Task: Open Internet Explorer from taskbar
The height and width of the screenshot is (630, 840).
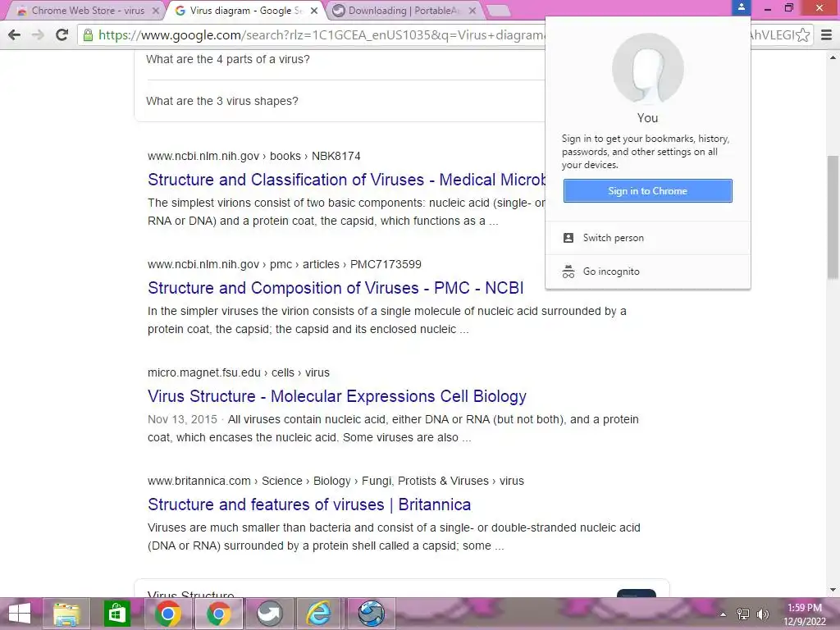Action: [320, 614]
